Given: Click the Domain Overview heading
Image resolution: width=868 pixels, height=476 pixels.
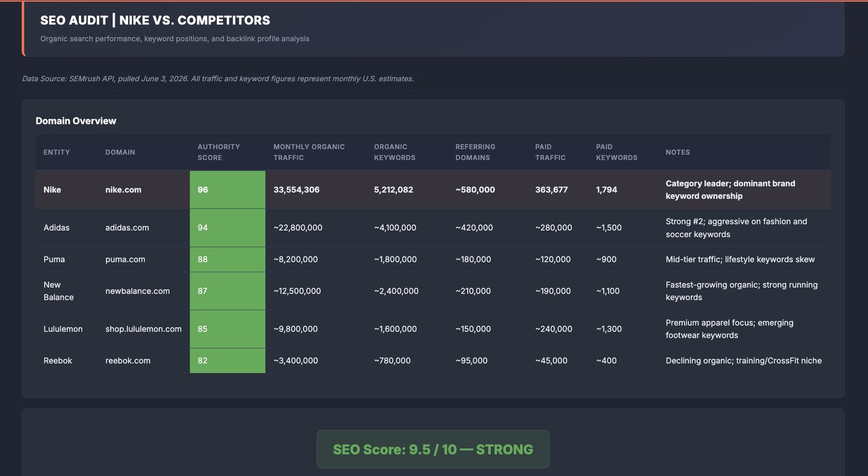Looking at the screenshot, I should [x=76, y=121].
